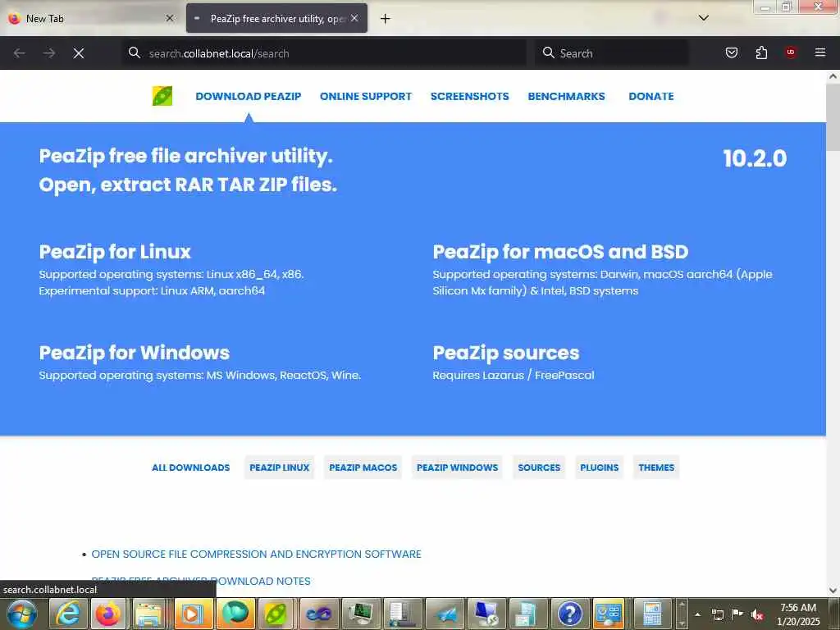The height and width of the screenshot is (630, 840).
Task: Click the PLUGINS button
Action: click(599, 467)
